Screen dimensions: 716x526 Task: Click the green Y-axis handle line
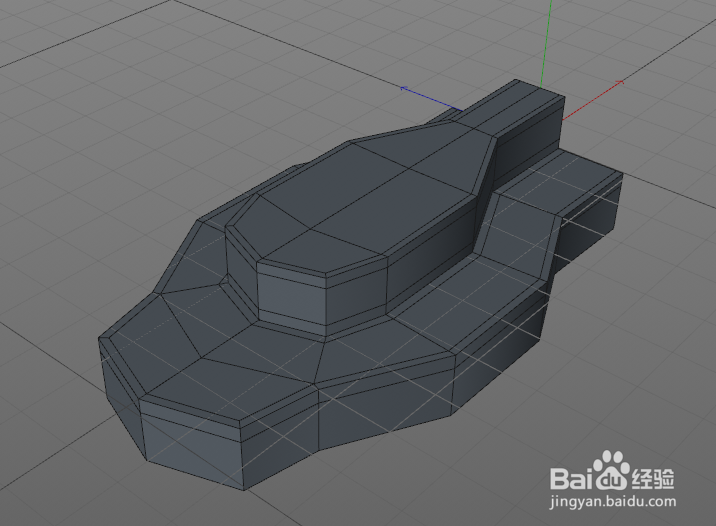[x=546, y=43]
